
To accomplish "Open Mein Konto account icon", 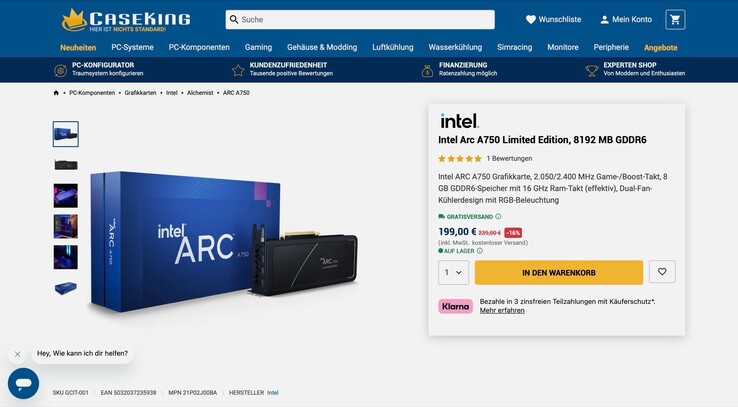I will (604, 19).
